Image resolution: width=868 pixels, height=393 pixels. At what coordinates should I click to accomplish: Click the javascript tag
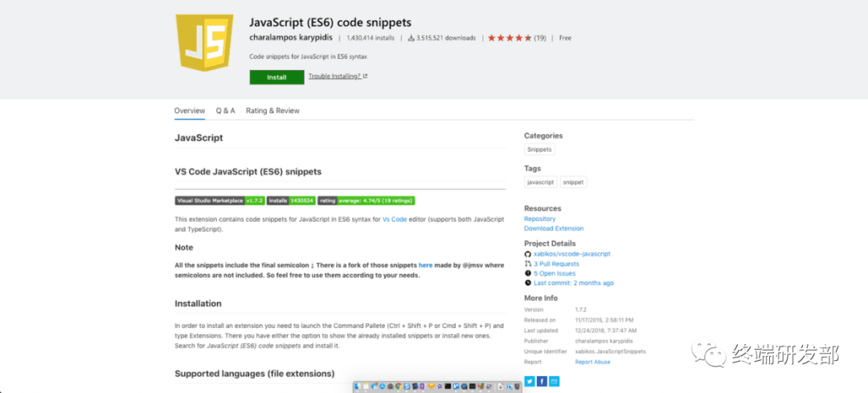point(540,182)
